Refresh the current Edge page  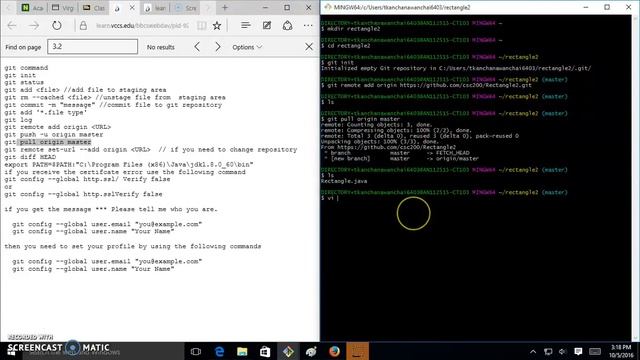pyautogui.click(x=57, y=26)
